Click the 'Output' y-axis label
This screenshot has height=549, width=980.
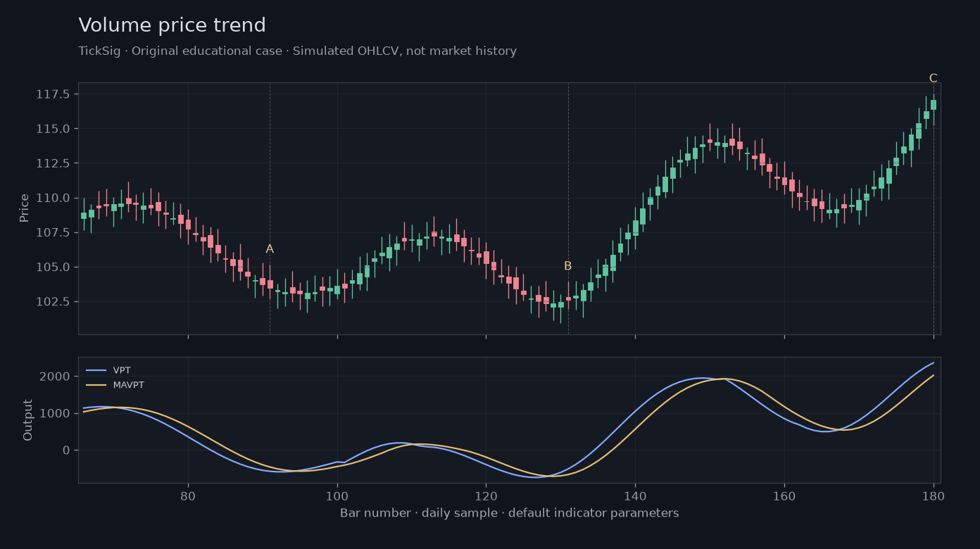point(28,420)
